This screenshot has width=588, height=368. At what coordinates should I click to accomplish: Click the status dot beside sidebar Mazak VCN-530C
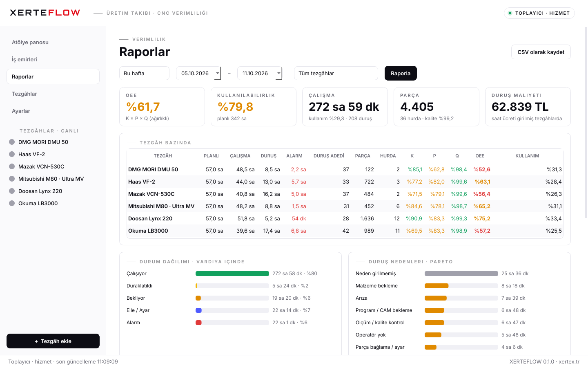click(x=12, y=166)
